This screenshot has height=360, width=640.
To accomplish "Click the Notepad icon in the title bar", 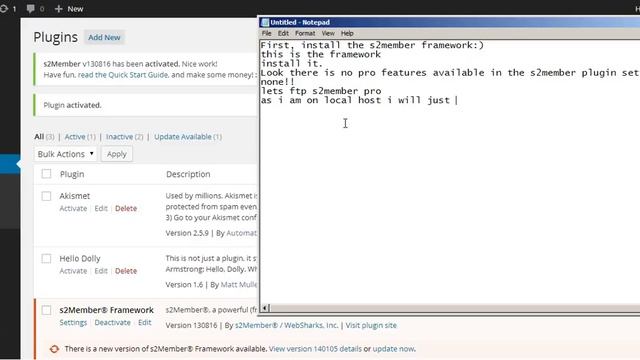I will click(x=265, y=22).
